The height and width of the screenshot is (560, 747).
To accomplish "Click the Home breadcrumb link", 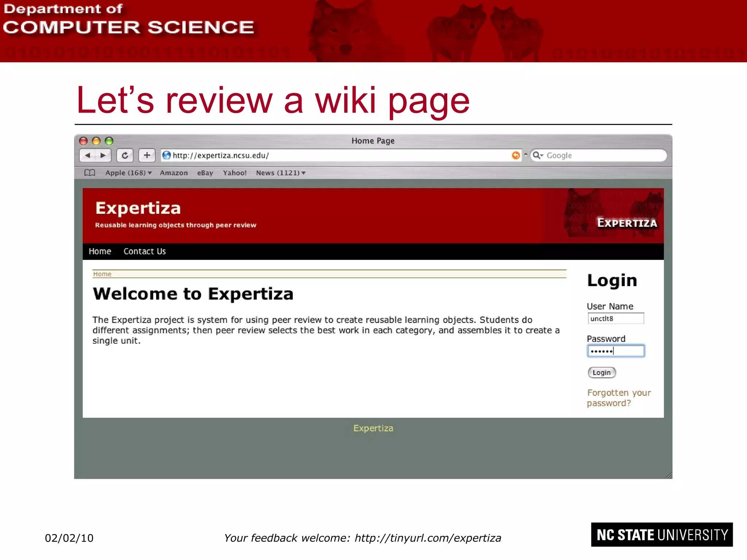I will tap(102, 274).
